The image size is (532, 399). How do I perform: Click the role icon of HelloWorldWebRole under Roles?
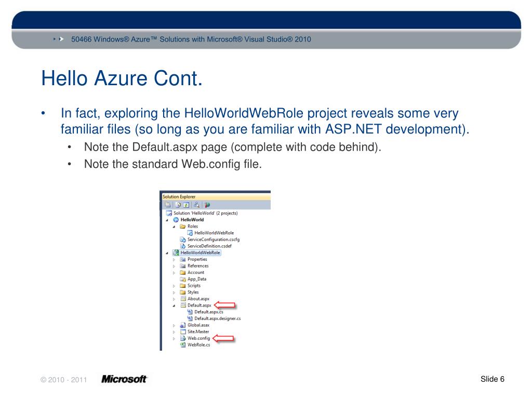[190, 233]
